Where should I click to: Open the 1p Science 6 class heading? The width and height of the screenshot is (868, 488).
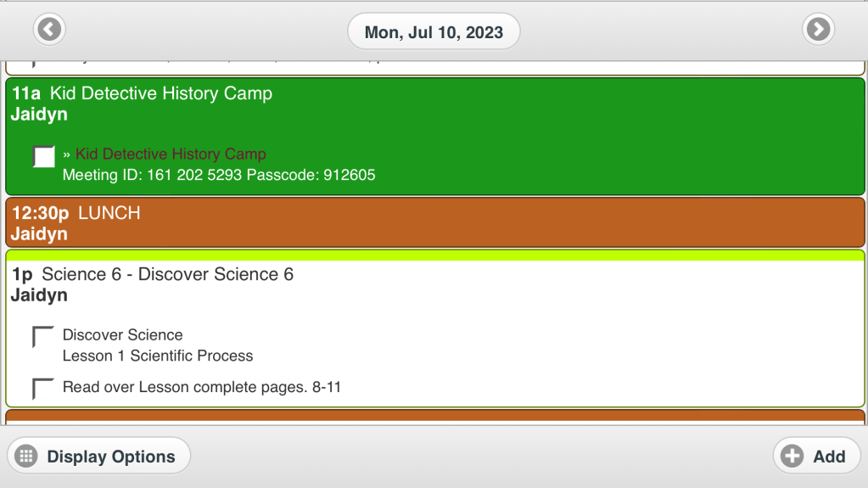153,274
